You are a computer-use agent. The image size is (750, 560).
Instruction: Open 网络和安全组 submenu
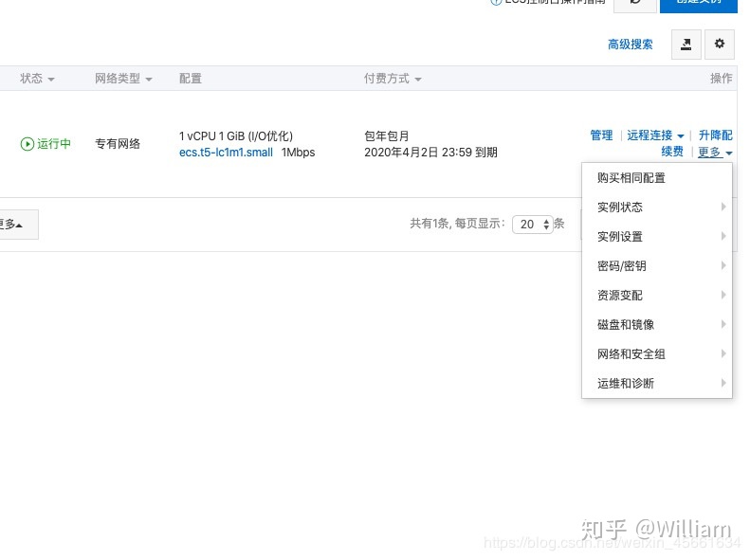point(657,354)
